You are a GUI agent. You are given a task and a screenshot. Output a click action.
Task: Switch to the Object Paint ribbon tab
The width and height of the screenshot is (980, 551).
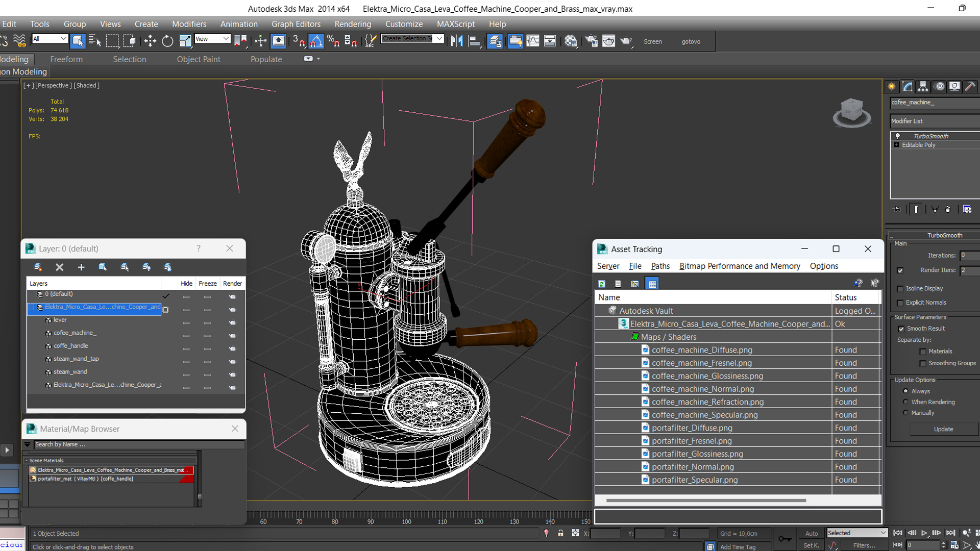[x=199, y=59]
